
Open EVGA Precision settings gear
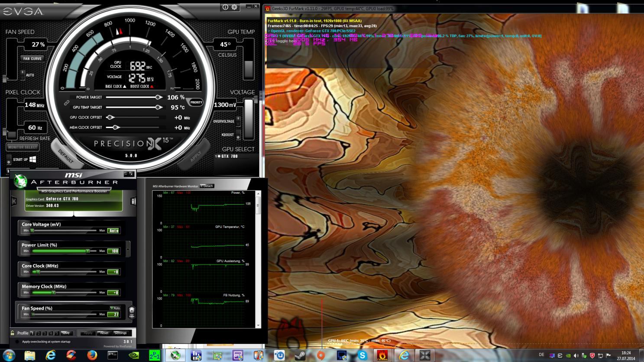tap(234, 7)
